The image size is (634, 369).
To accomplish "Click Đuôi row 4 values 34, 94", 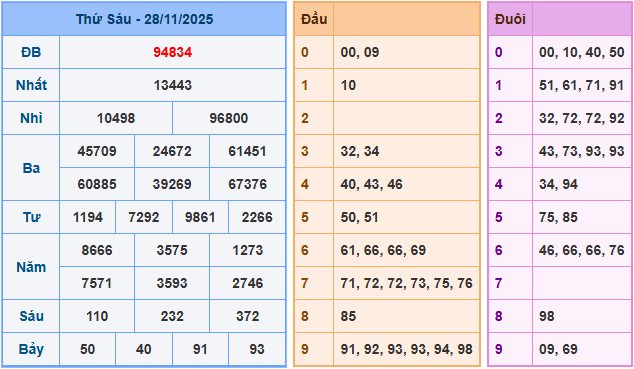I will click(x=558, y=184).
